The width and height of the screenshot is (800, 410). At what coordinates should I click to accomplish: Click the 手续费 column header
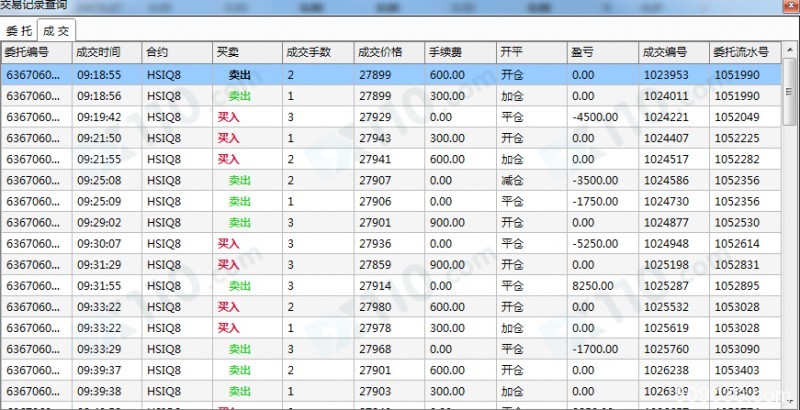pos(460,52)
